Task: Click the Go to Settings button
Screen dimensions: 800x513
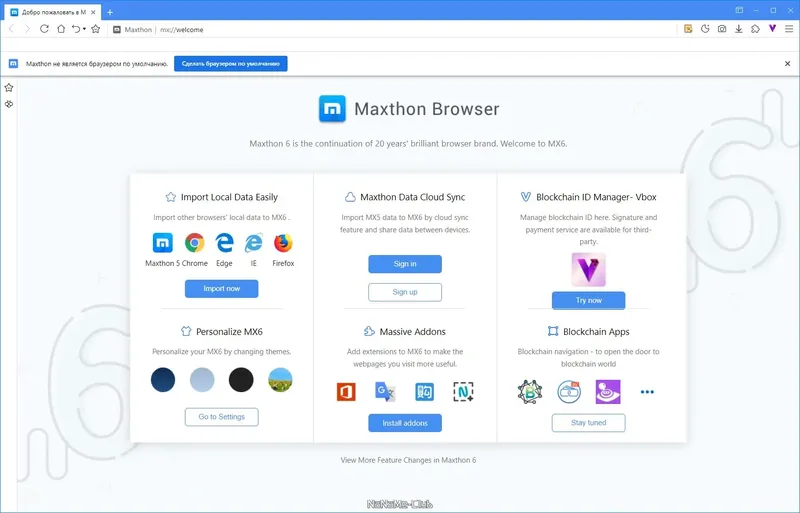Action: [221, 417]
